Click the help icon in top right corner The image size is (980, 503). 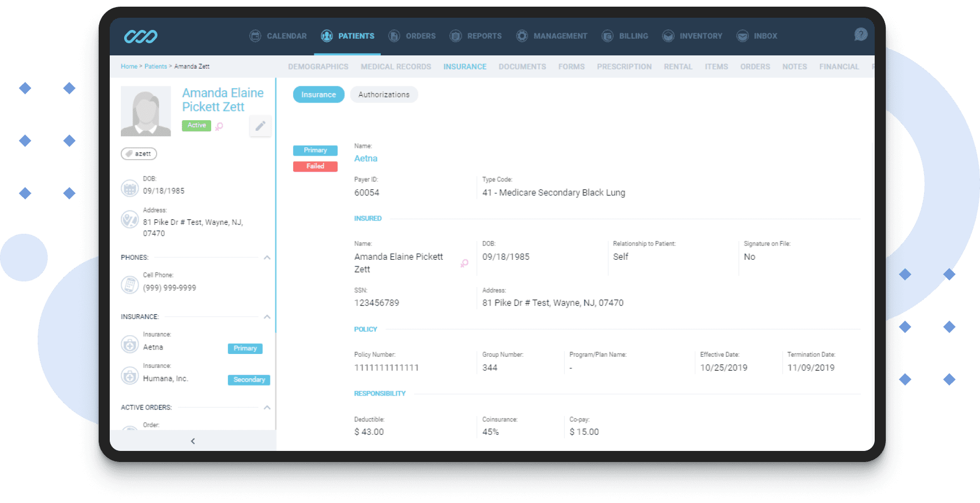860,34
